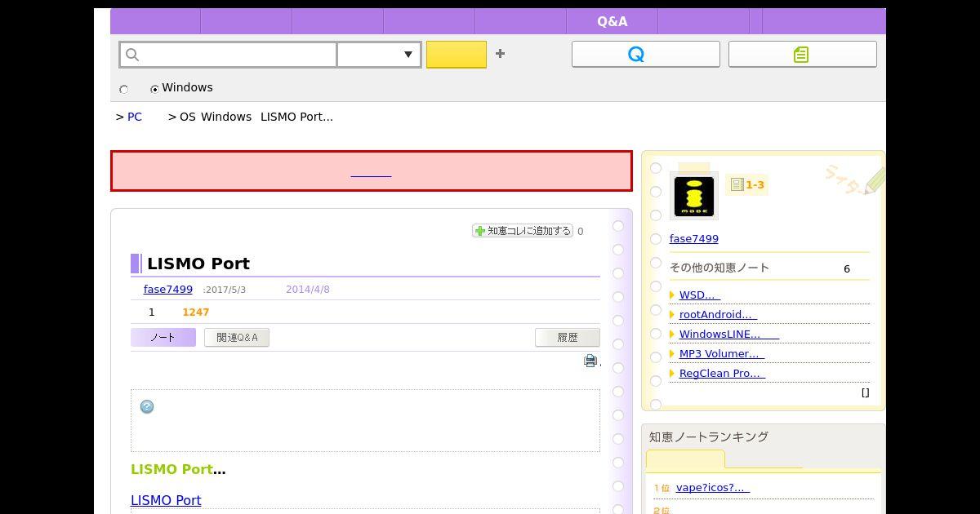
Task: Click the question mark icon in dotted box
Action: 147,406
